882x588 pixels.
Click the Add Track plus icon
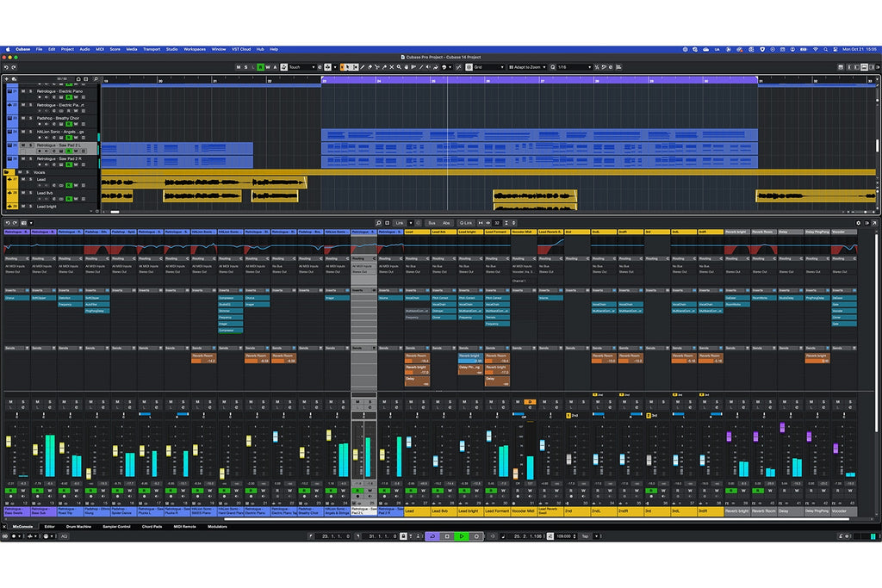[7, 79]
